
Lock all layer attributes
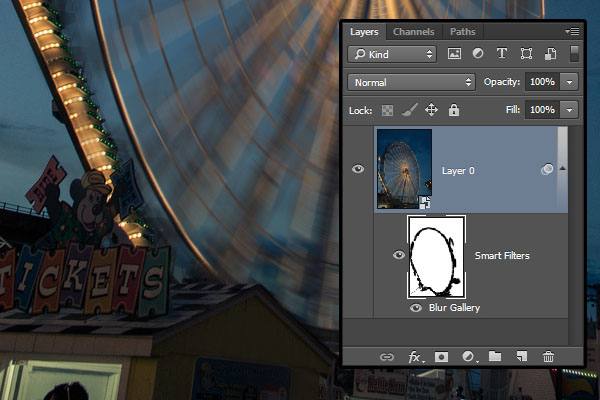pos(454,110)
